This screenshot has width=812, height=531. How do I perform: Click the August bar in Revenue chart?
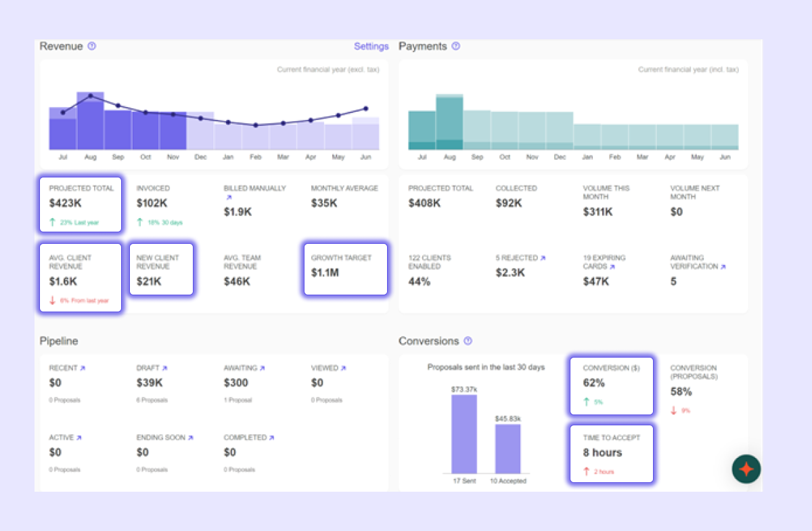(90, 122)
